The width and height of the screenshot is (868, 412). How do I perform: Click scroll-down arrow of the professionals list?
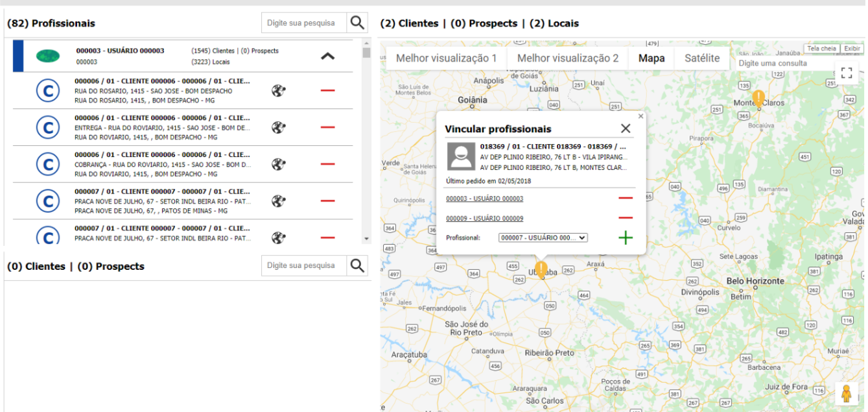coord(366,239)
